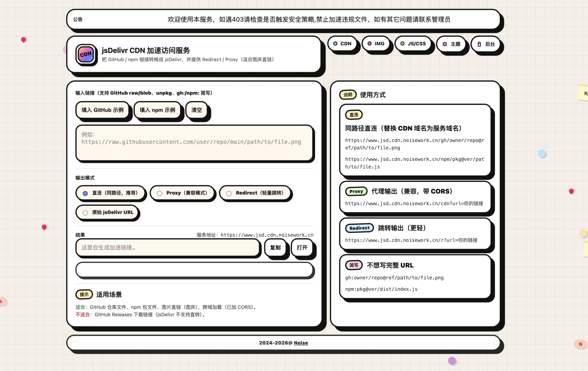
Task: Focus the result link field
Action: click(168, 247)
